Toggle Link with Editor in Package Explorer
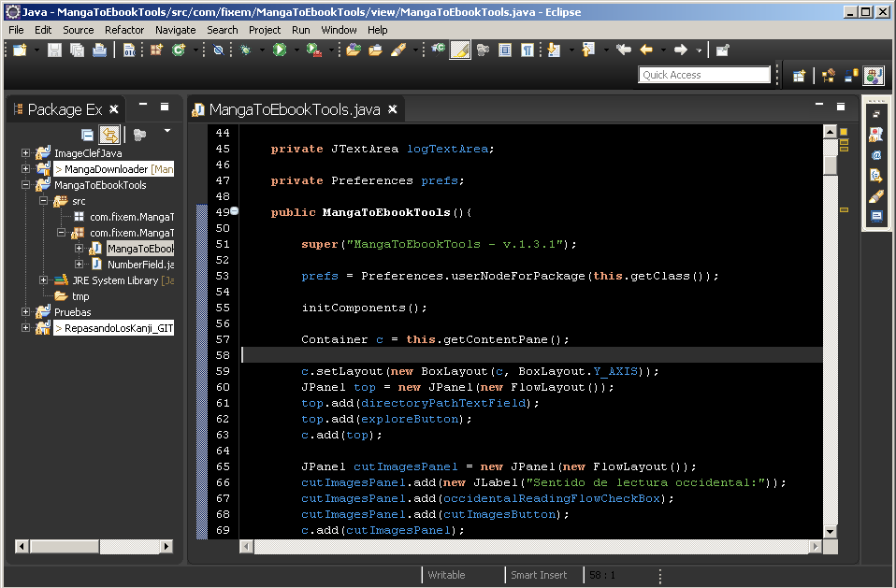 109,135
